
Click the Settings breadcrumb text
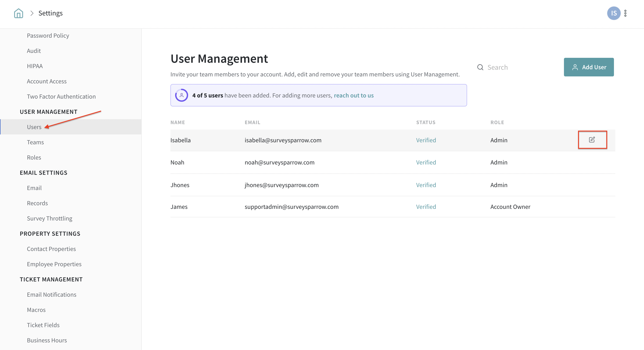pyautogui.click(x=50, y=13)
